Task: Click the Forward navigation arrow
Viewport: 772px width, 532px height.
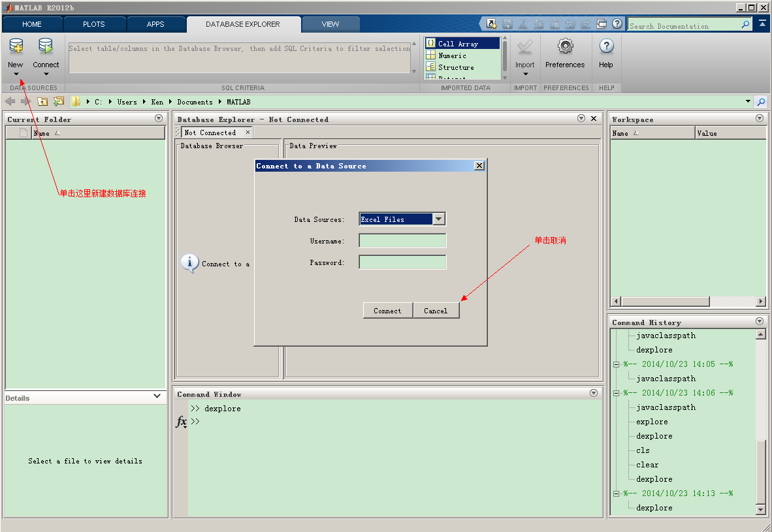Action: click(x=25, y=101)
